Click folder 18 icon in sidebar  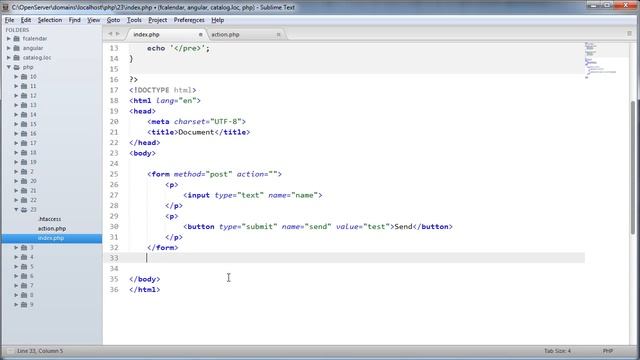click(x=24, y=153)
